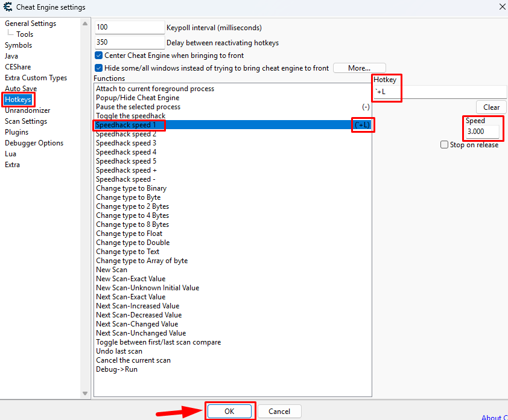Open Extra Custom Types settings
The height and width of the screenshot is (420, 508).
pyautogui.click(x=36, y=78)
